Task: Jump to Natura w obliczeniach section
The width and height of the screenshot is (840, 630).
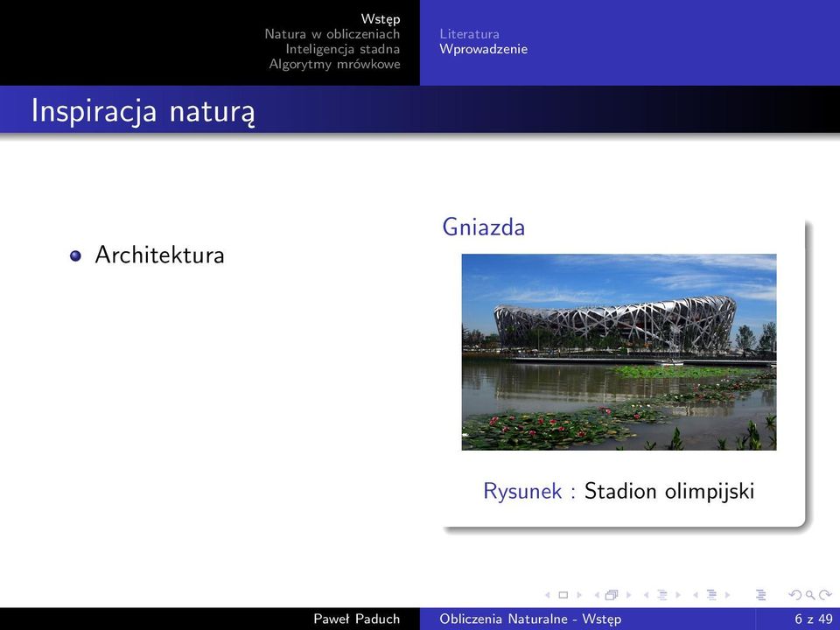Action: [332, 34]
